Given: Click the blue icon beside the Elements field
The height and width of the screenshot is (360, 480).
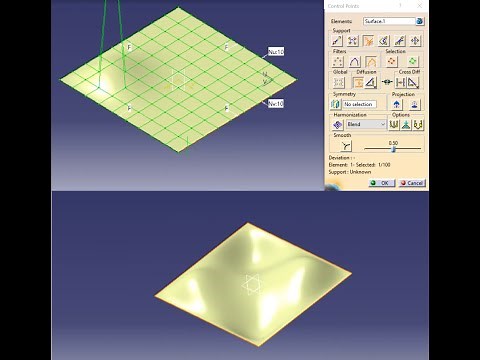Looking at the screenshot, I should click(420, 21).
